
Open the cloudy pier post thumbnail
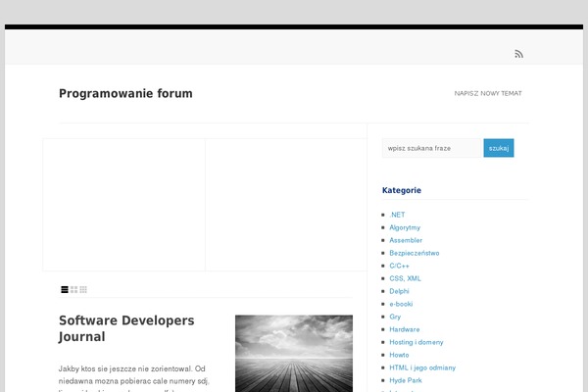coord(294,354)
